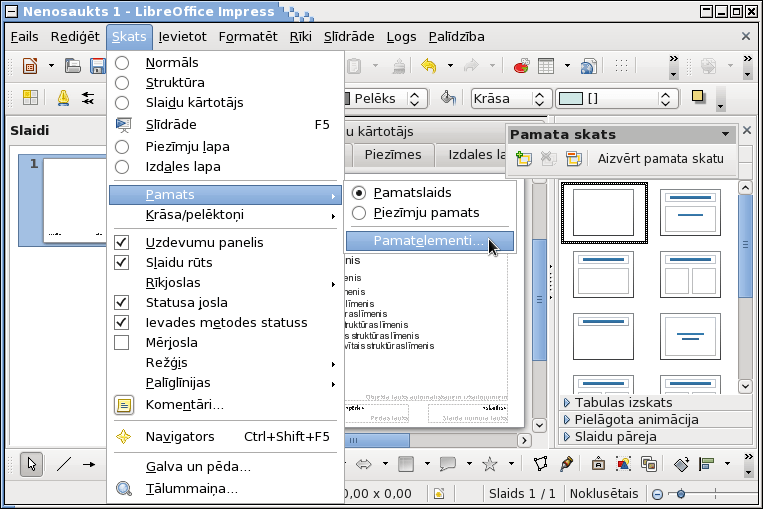The height and width of the screenshot is (509, 763).
Task: Choose the Line drawing tool
Action: point(64,464)
